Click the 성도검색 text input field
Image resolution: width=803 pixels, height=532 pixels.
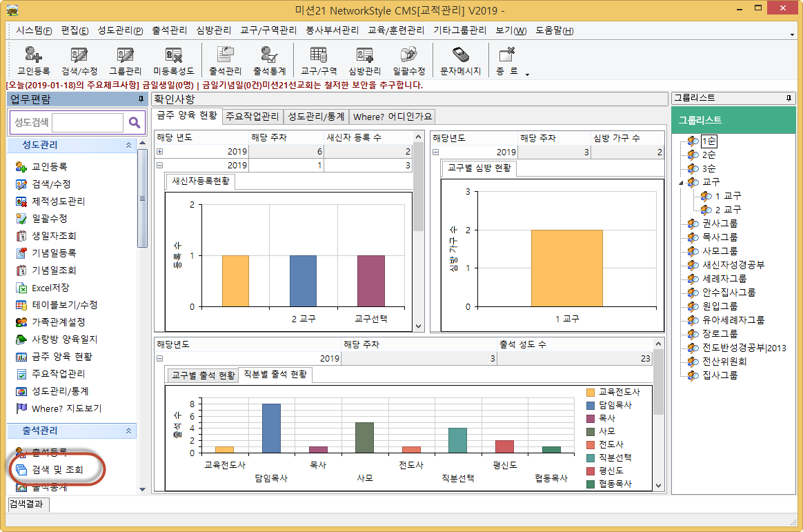coord(87,123)
